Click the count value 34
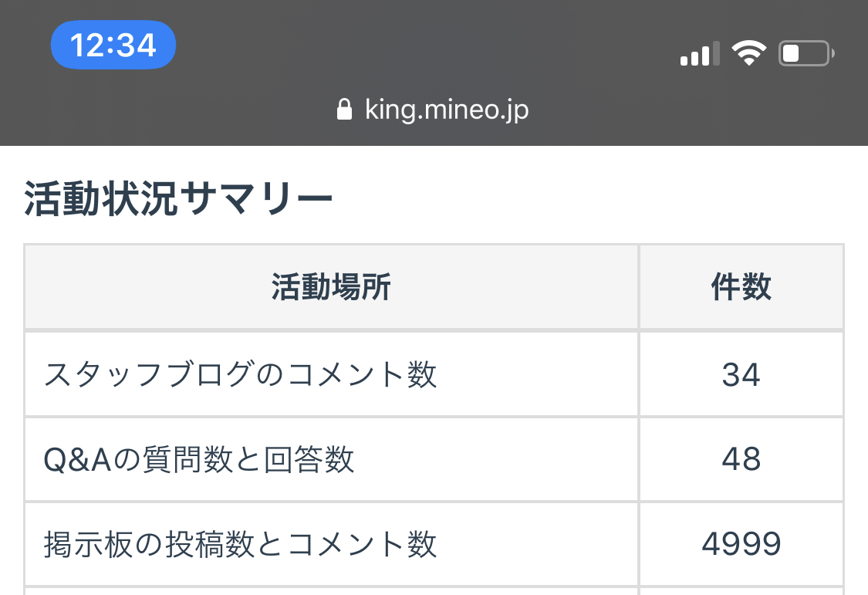 point(741,375)
